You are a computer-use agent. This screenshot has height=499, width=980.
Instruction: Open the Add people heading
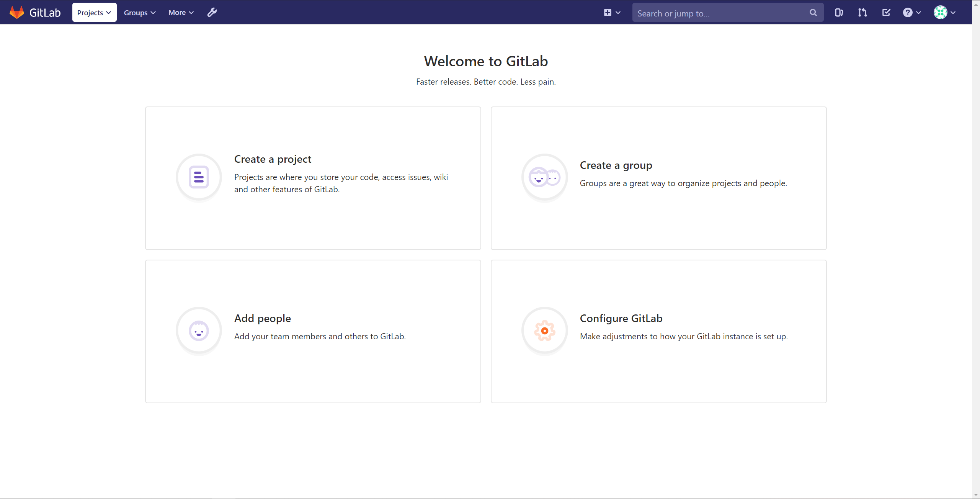[x=263, y=318]
